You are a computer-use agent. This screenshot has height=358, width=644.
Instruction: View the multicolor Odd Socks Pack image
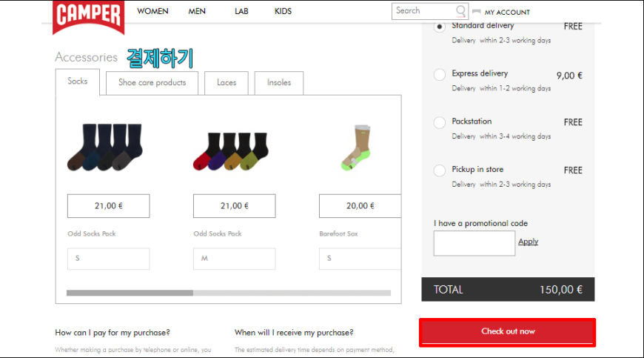pyautogui.click(x=231, y=151)
